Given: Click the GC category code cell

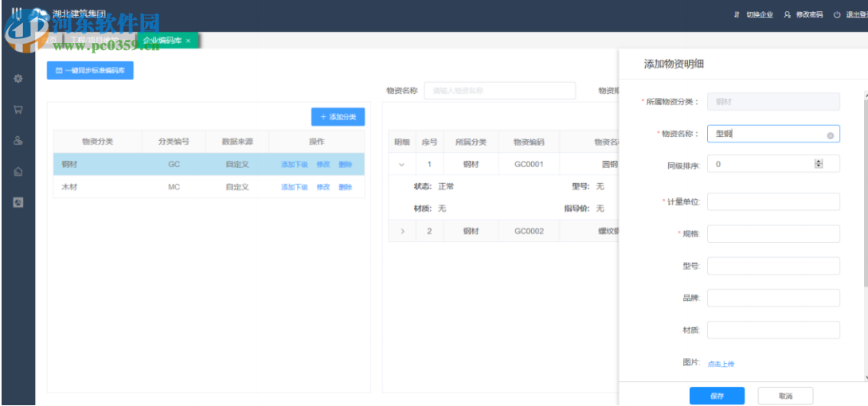Looking at the screenshot, I should (174, 164).
